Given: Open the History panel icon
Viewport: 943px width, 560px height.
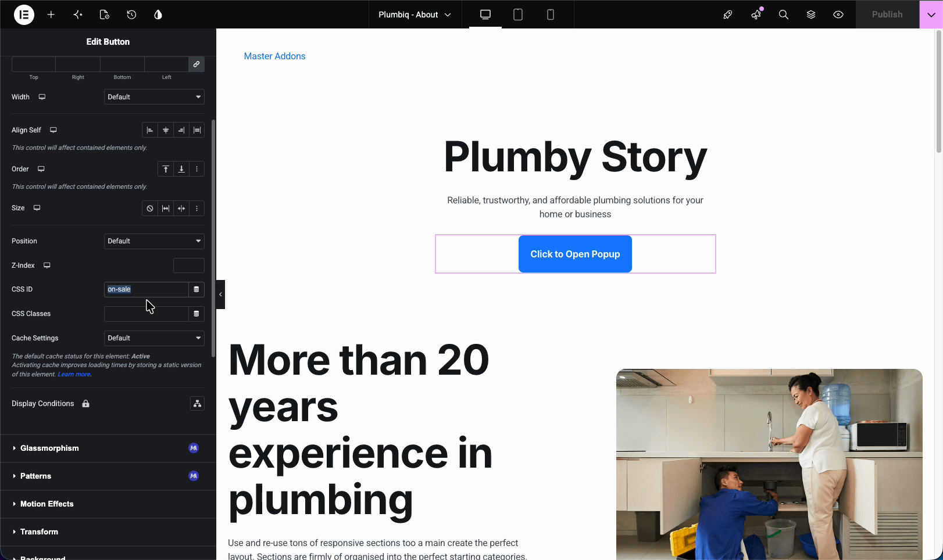Looking at the screenshot, I should pos(131,15).
